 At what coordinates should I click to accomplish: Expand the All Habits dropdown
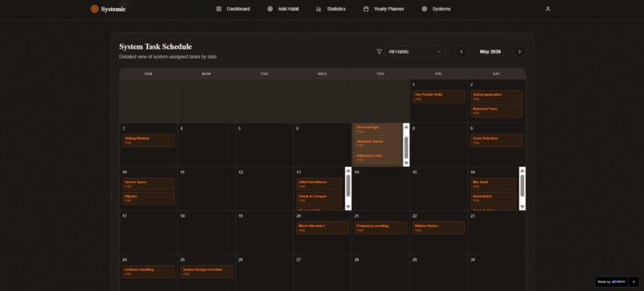[x=415, y=51]
